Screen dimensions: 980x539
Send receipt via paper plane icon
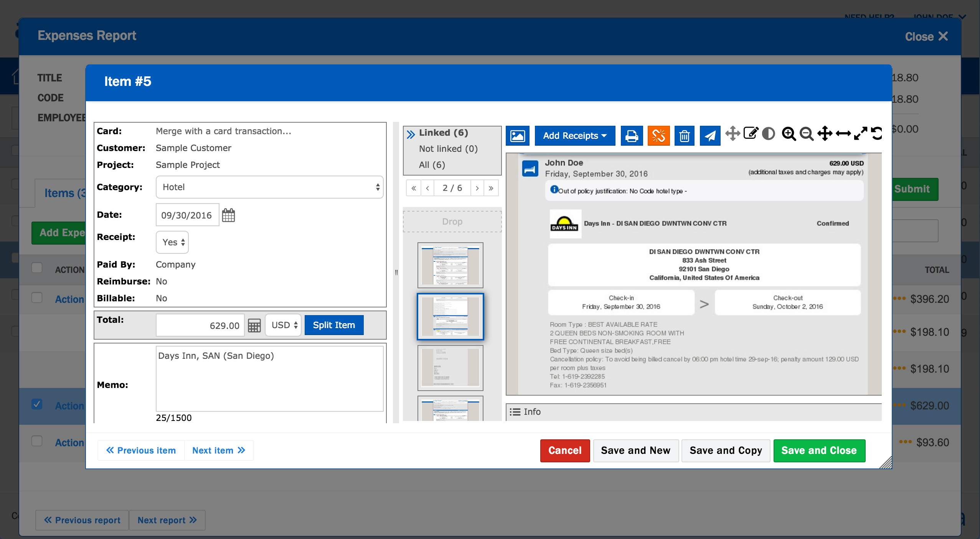click(x=710, y=136)
